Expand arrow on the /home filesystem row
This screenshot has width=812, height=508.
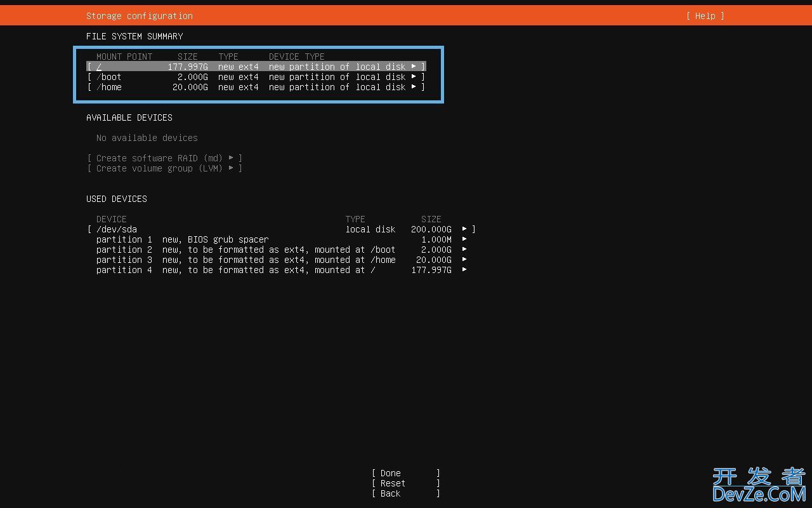(414, 87)
